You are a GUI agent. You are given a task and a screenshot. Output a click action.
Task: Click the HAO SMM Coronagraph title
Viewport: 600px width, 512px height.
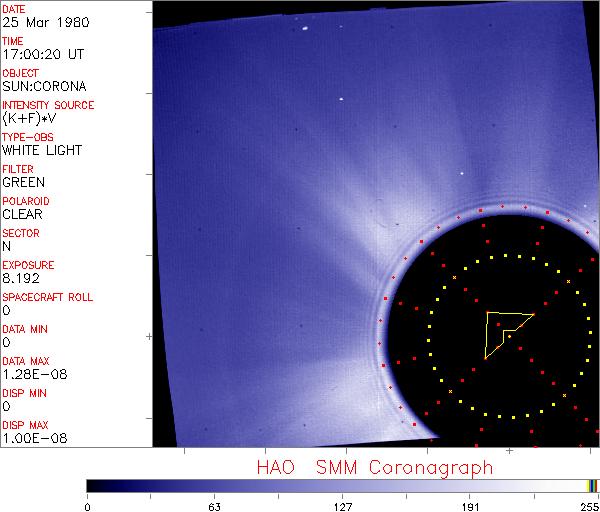375,468
